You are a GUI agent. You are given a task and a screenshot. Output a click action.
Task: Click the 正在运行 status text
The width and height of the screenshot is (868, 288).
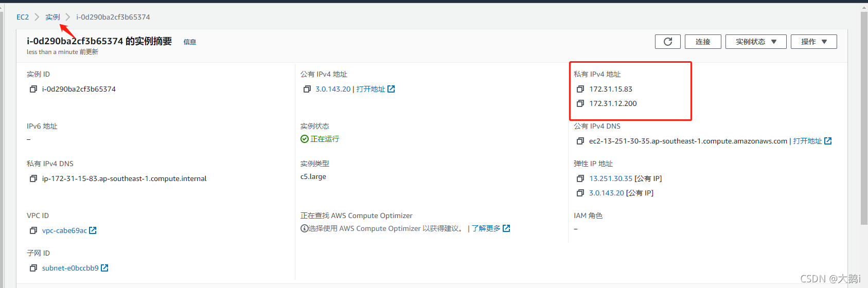tap(325, 139)
